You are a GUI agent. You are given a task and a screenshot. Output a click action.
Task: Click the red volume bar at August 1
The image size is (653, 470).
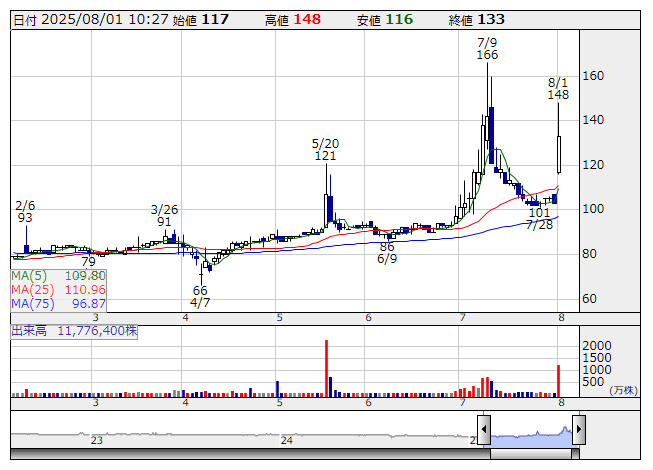click(558, 380)
